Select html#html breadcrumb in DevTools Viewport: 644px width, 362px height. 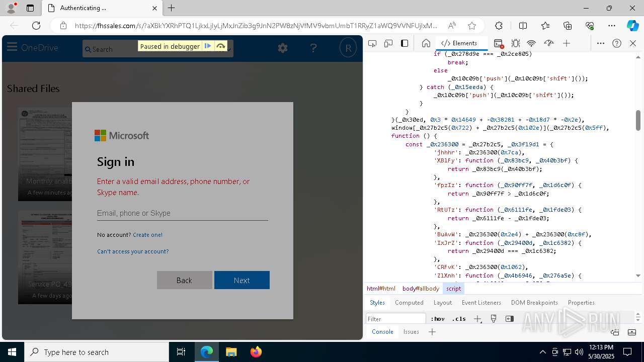[x=381, y=289]
